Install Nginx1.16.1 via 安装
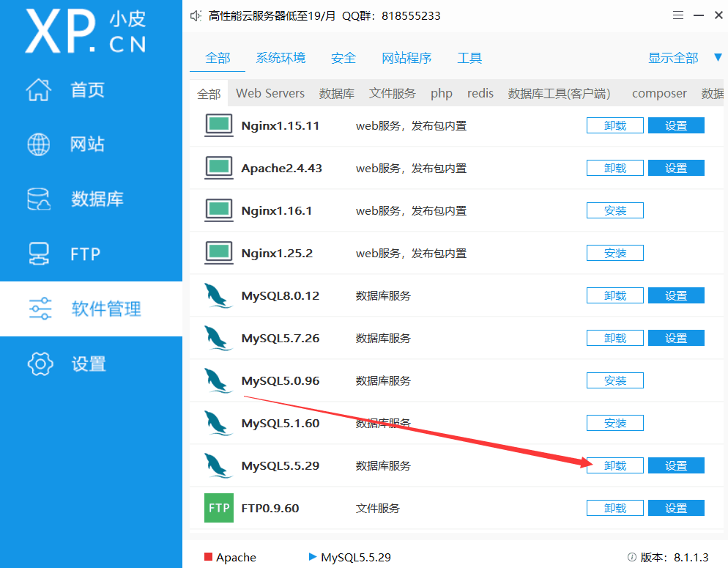This screenshot has height=568, width=728. pos(615,210)
